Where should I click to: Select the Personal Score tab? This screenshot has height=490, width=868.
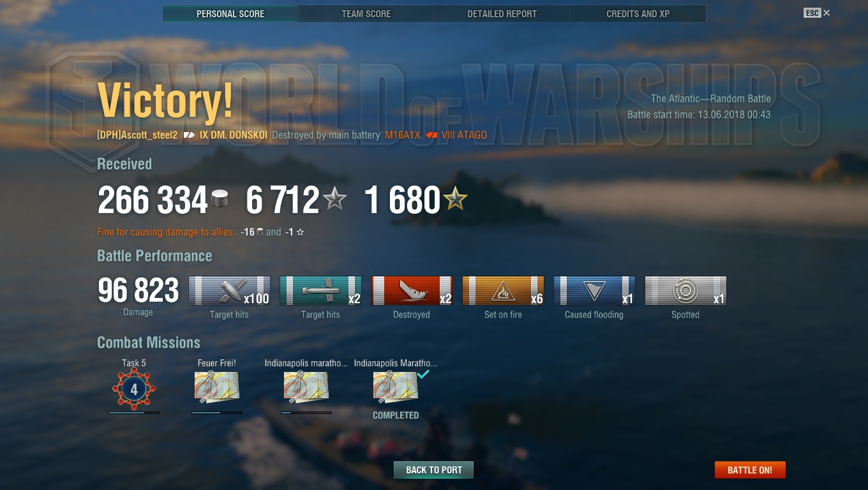[x=230, y=13]
